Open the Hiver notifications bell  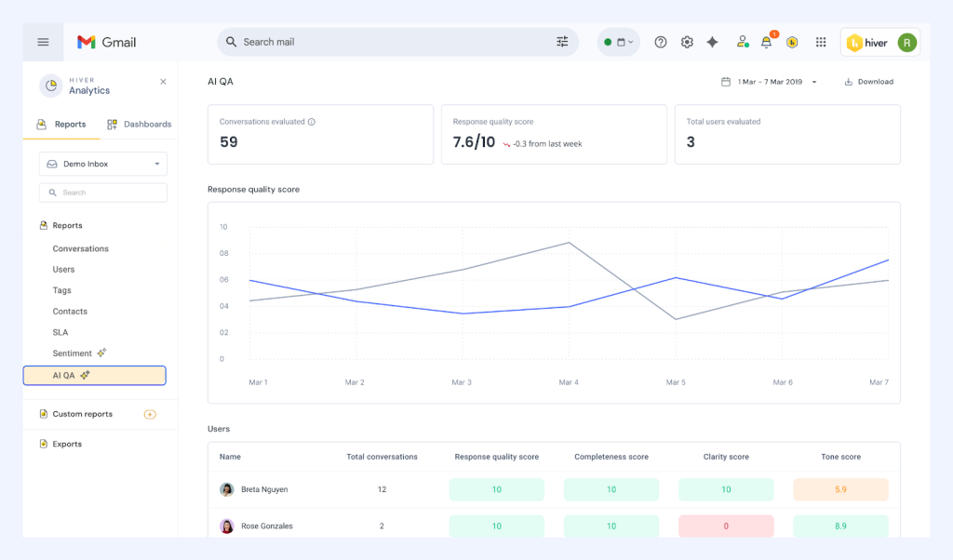(x=767, y=42)
